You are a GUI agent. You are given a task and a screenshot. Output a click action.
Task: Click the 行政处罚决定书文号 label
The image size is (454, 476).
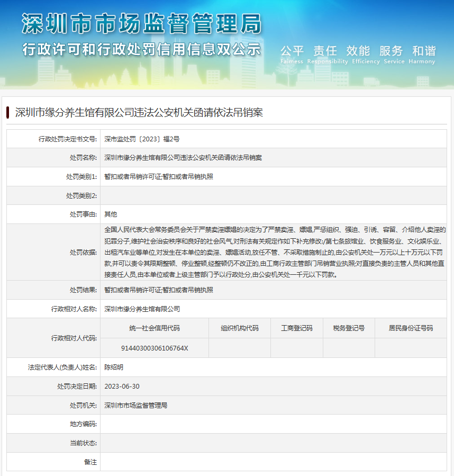tap(67, 139)
